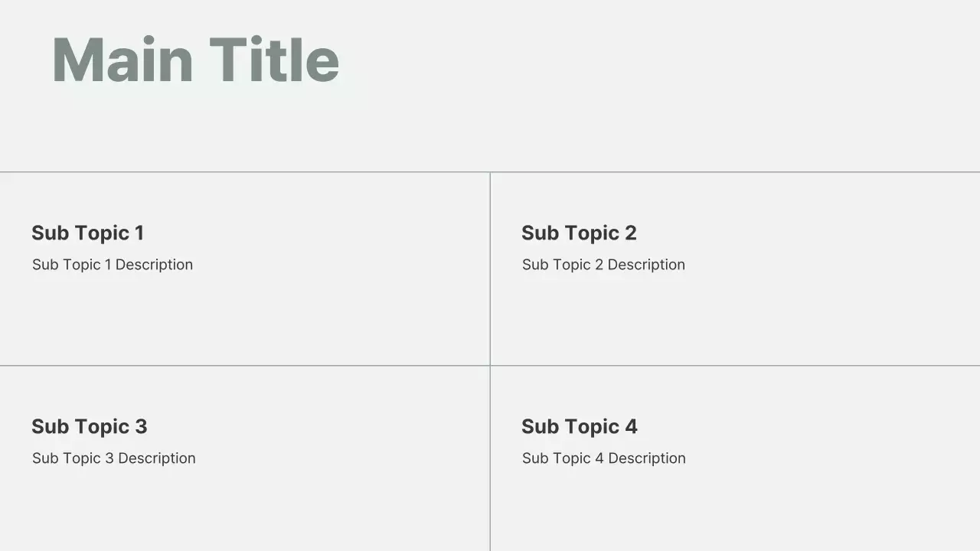Image resolution: width=980 pixels, height=551 pixels.
Task: Click the Sub Topic 4 Description text
Action: click(x=604, y=458)
